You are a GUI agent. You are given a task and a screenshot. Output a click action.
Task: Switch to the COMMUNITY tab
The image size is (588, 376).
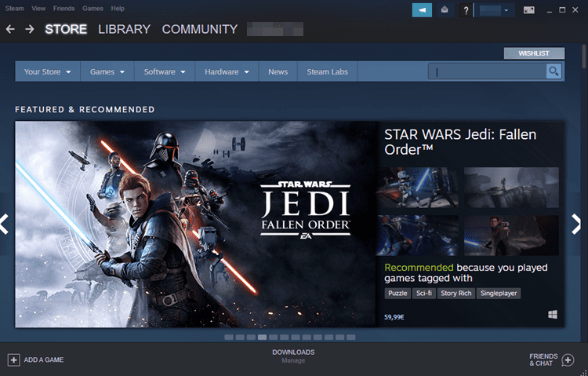[x=200, y=29]
